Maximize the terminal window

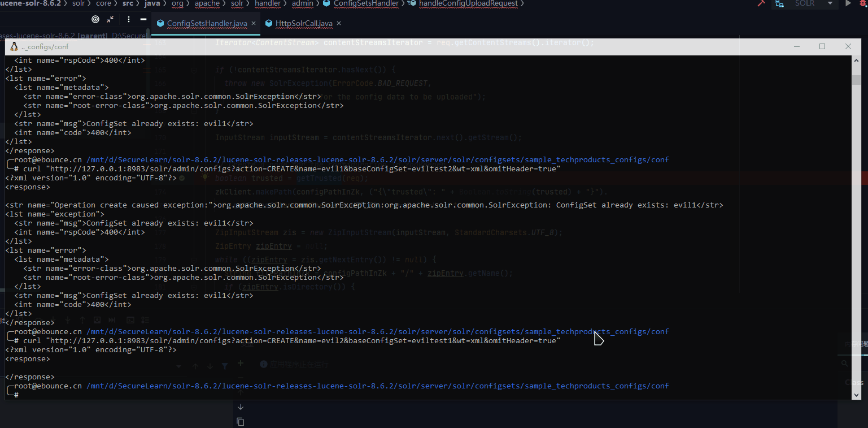(x=822, y=46)
